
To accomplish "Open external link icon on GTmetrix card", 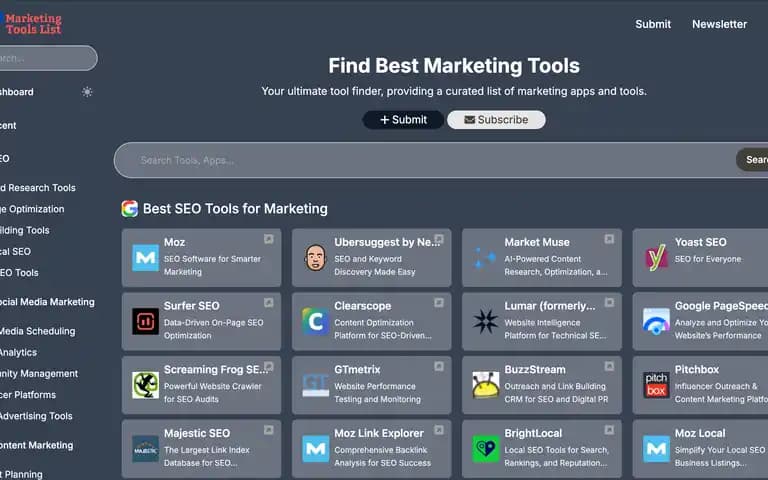I will click(439, 366).
